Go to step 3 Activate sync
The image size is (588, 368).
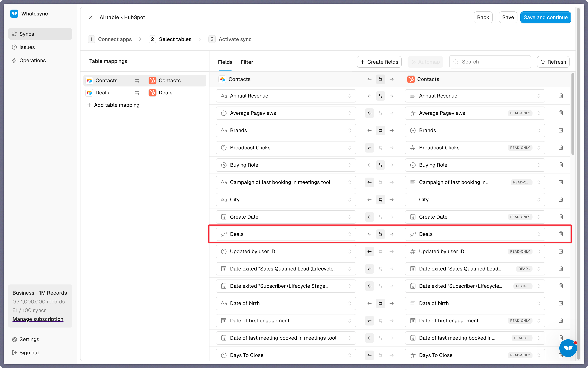point(230,39)
